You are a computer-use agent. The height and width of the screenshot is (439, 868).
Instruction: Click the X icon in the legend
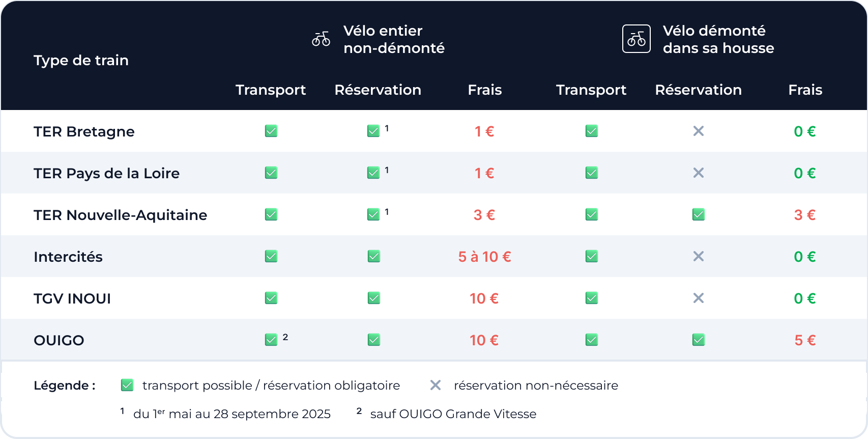436,385
